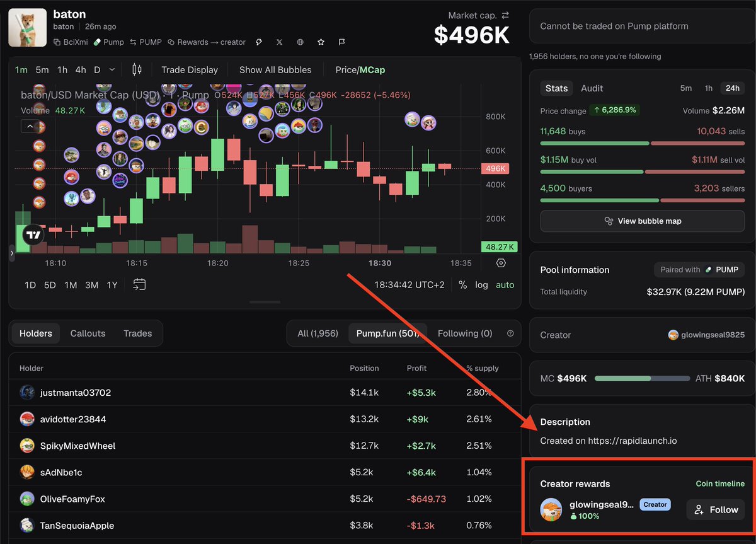Toggle auto scale on chart
Viewport: 756px width, 544px height.
(505, 285)
